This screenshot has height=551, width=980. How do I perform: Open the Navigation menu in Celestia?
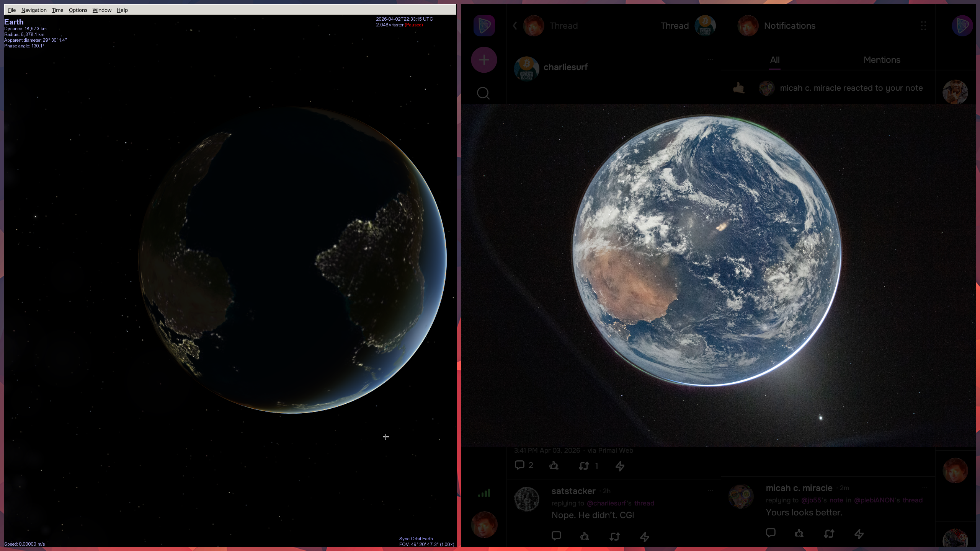point(34,10)
